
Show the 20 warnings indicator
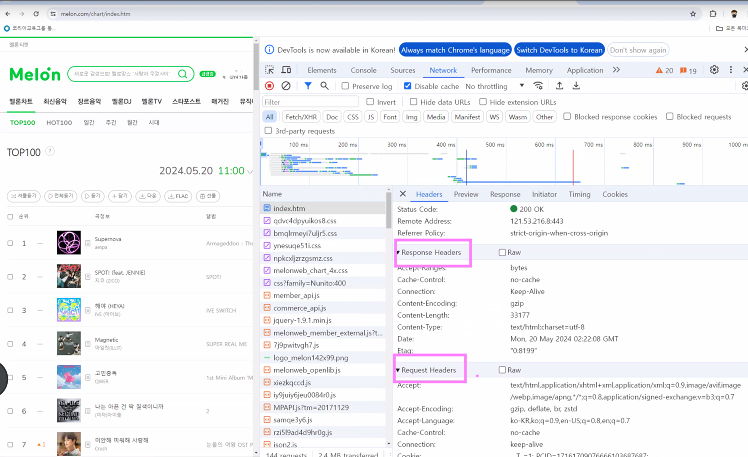coord(664,70)
